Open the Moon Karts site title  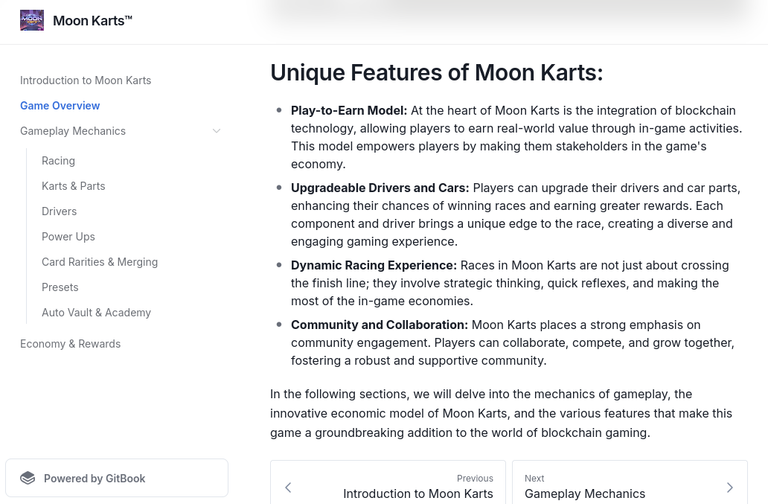93,21
